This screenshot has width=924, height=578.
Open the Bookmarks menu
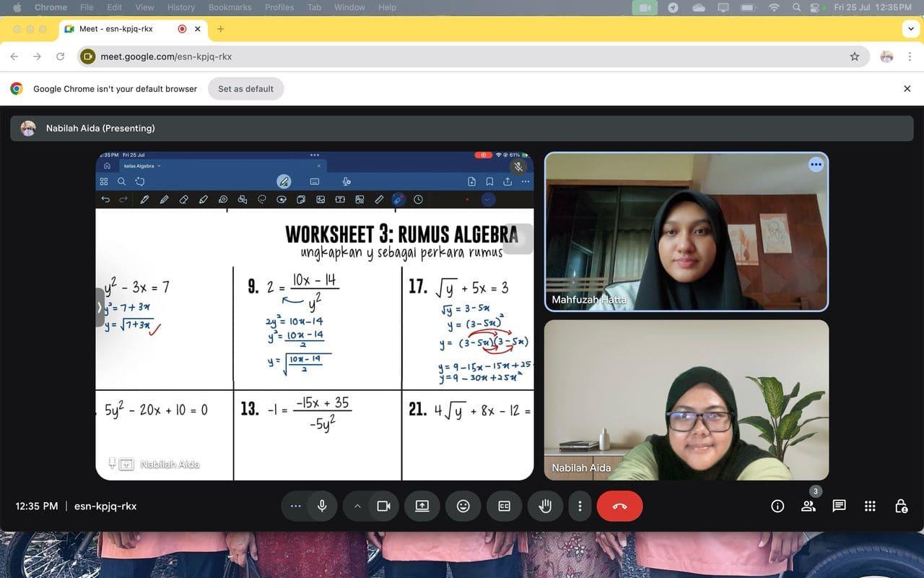point(230,7)
